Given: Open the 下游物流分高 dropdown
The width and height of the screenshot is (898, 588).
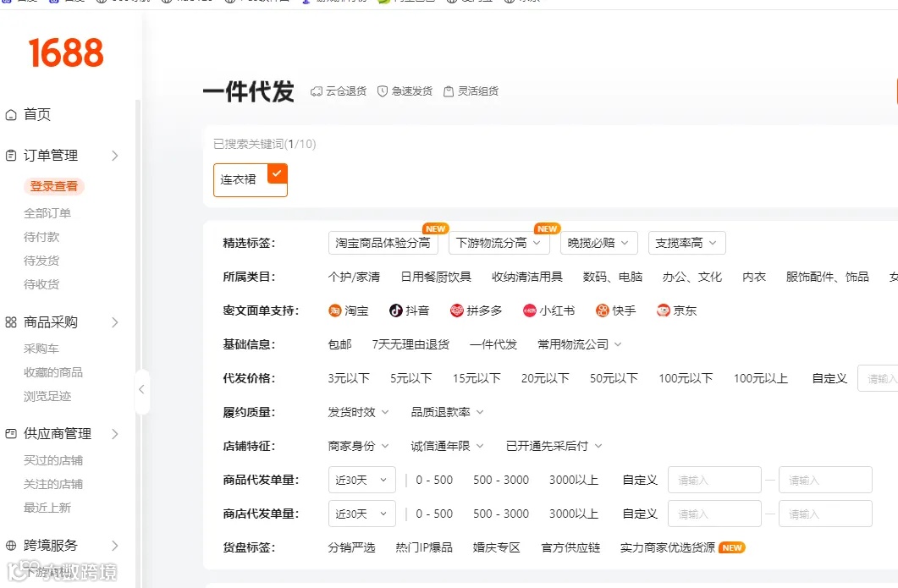Looking at the screenshot, I should (499, 243).
